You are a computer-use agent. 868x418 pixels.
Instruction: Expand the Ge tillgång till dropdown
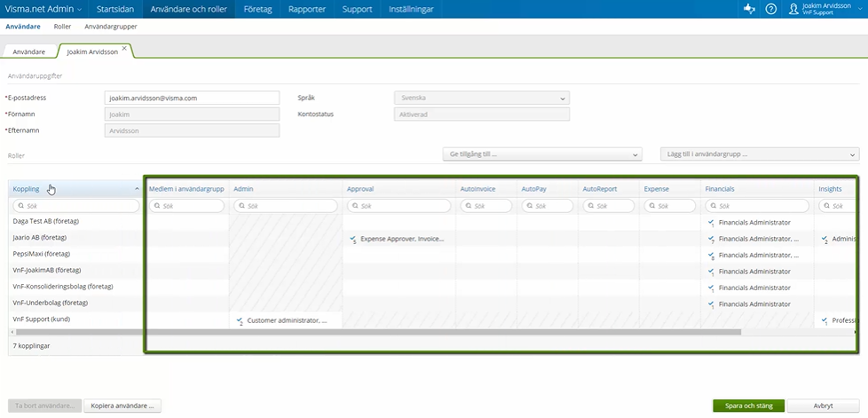[x=542, y=154]
